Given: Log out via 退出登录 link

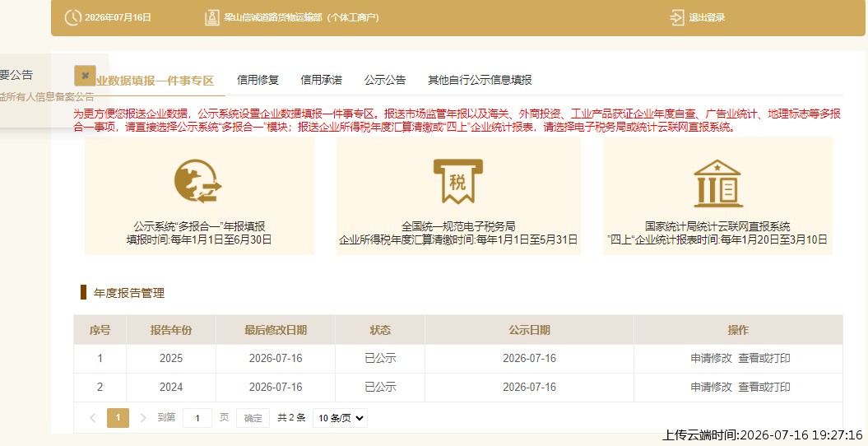Looking at the screenshot, I should 707,18.
